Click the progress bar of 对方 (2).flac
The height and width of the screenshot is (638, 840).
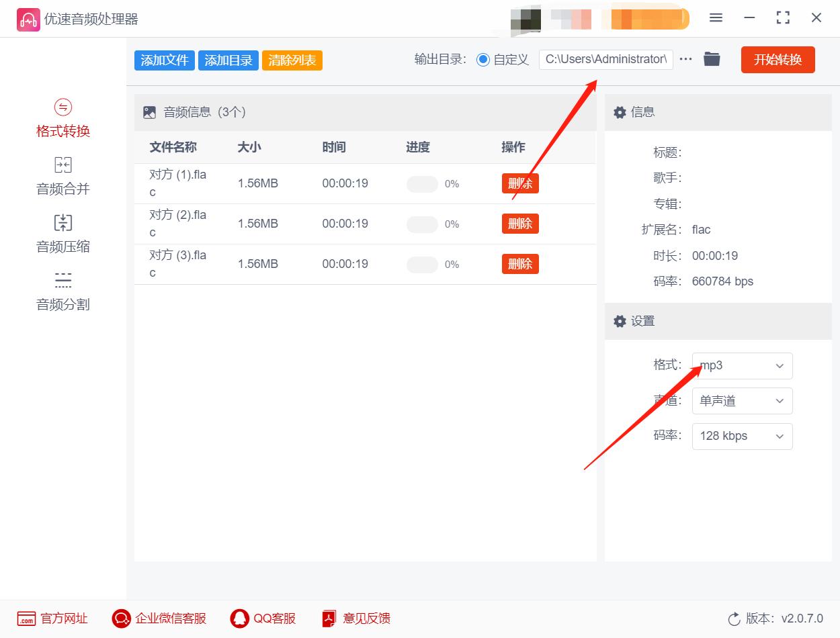(x=422, y=223)
